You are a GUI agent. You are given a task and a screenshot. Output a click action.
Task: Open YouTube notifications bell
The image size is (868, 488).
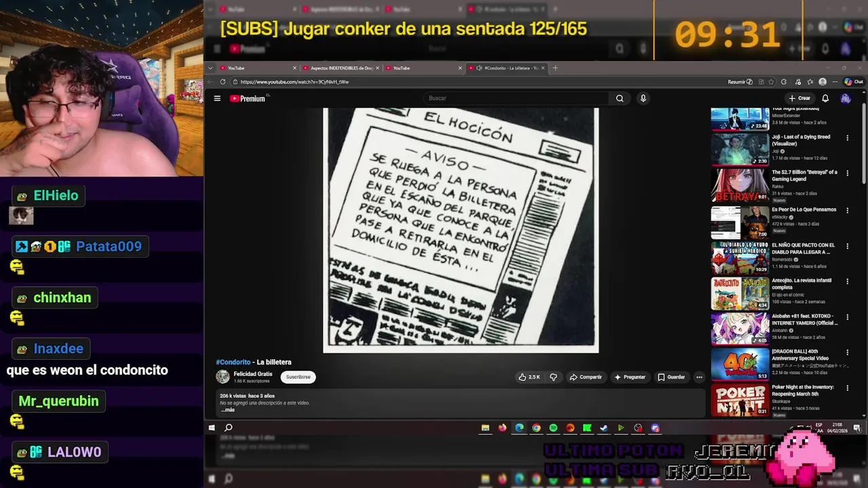(x=825, y=98)
